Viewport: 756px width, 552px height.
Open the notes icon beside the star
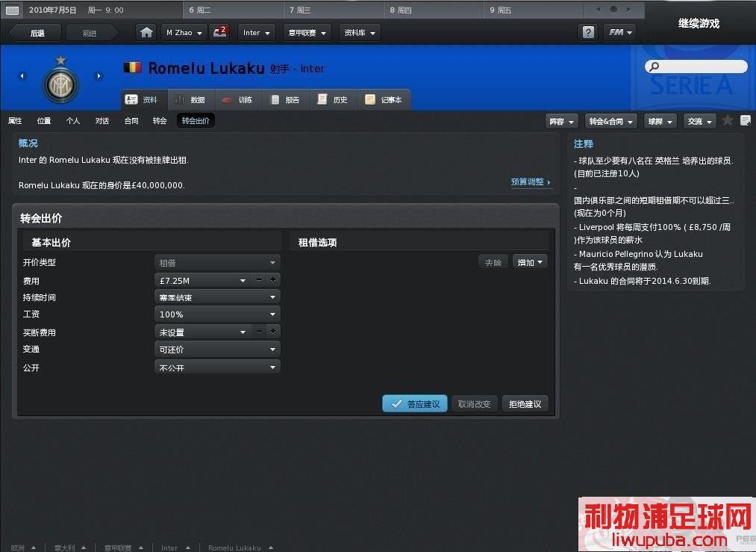pyautogui.click(x=746, y=120)
